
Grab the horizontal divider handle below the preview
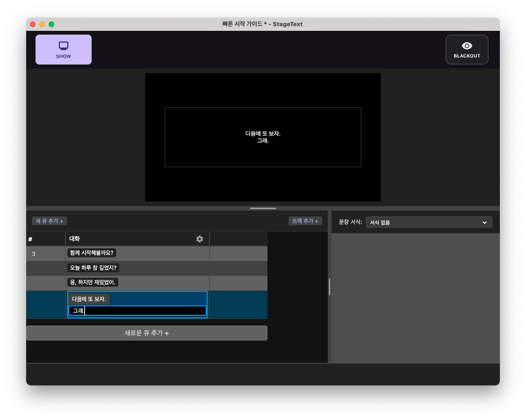click(x=263, y=208)
